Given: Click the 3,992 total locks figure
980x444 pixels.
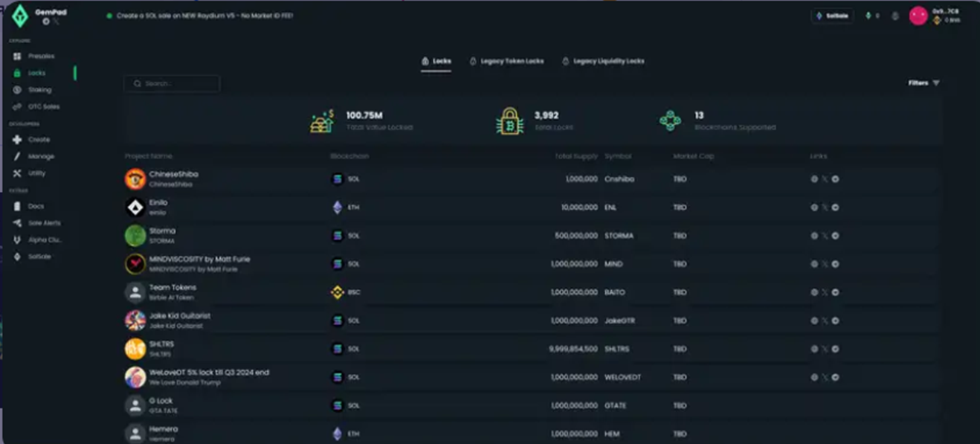Looking at the screenshot, I should (547, 115).
